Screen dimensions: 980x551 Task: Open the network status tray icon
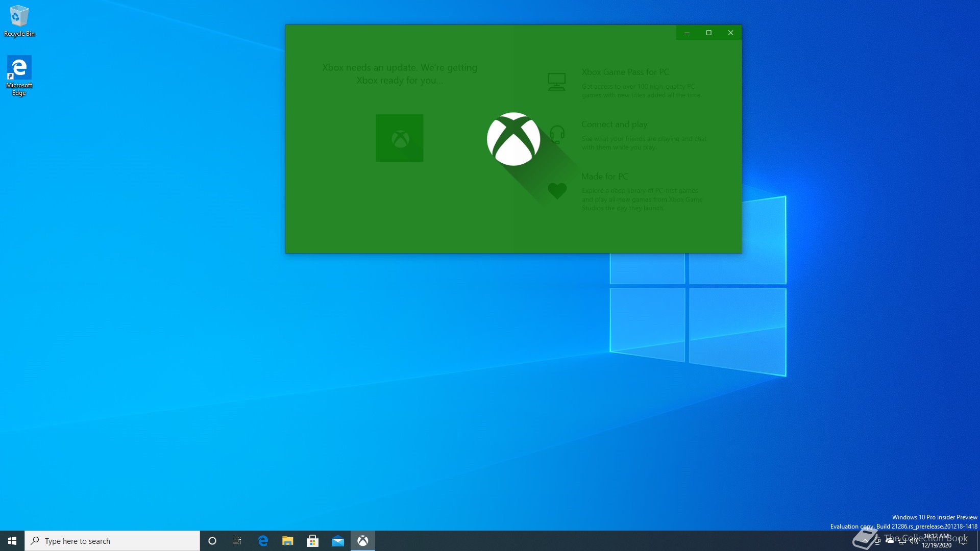click(902, 541)
